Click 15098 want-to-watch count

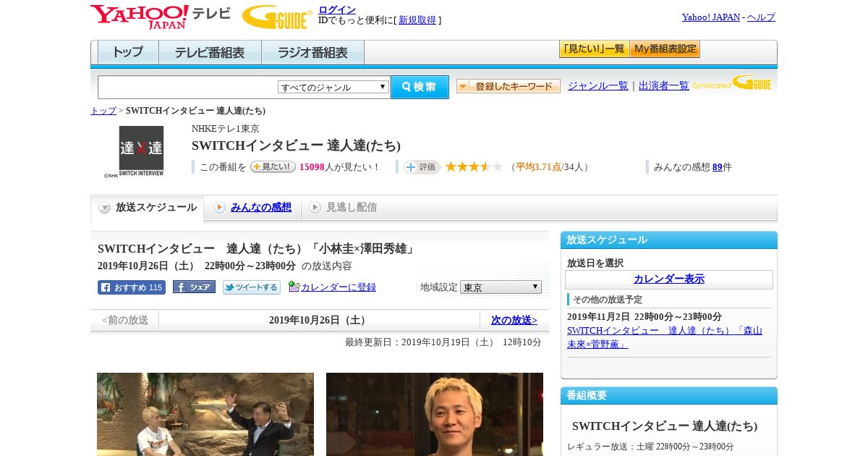312,167
